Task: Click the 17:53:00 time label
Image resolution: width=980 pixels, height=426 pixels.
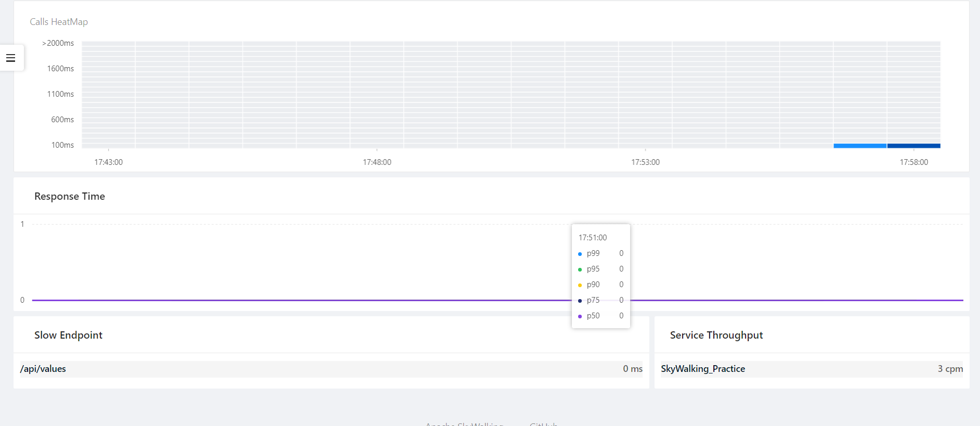Action: [645, 162]
